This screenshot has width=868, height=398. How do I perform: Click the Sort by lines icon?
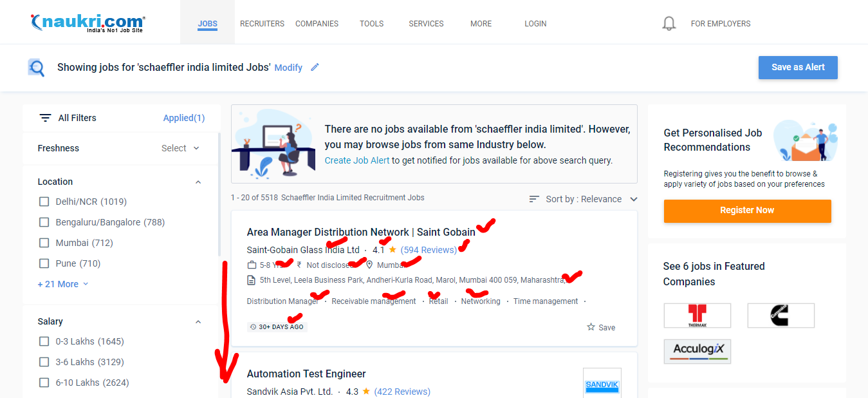tap(534, 199)
